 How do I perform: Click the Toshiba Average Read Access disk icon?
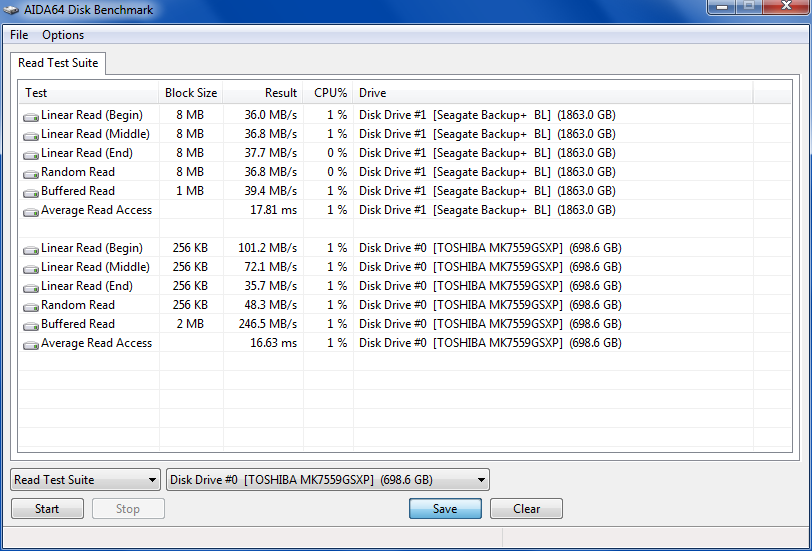[31, 344]
